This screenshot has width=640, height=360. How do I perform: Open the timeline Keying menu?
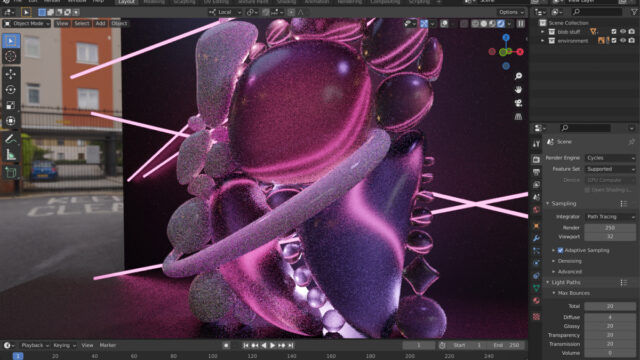(64, 345)
